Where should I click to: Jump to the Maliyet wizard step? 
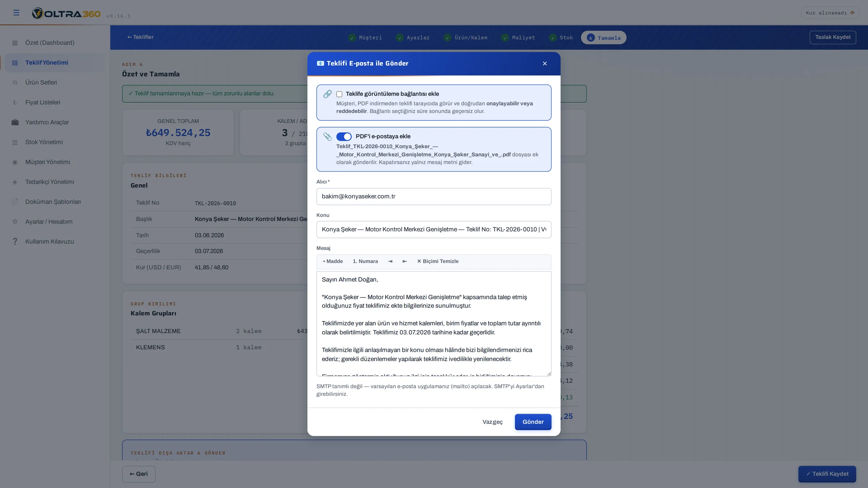click(518, 38)
